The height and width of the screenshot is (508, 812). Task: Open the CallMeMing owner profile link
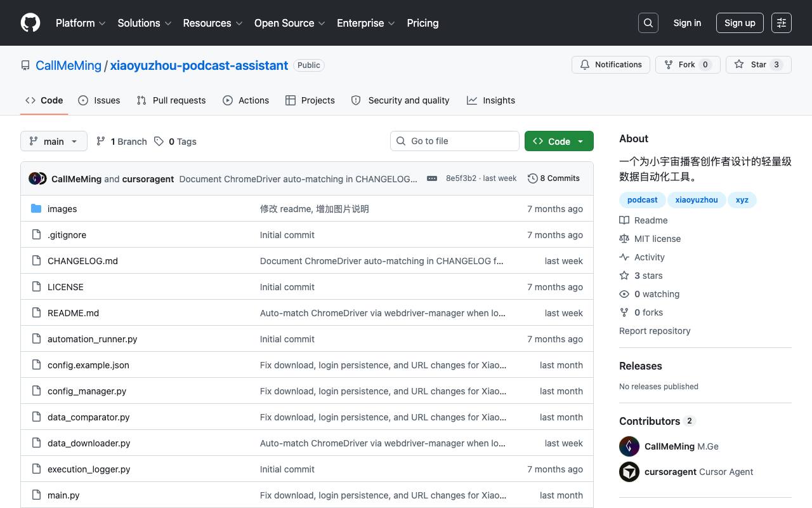tap(69, 65)
